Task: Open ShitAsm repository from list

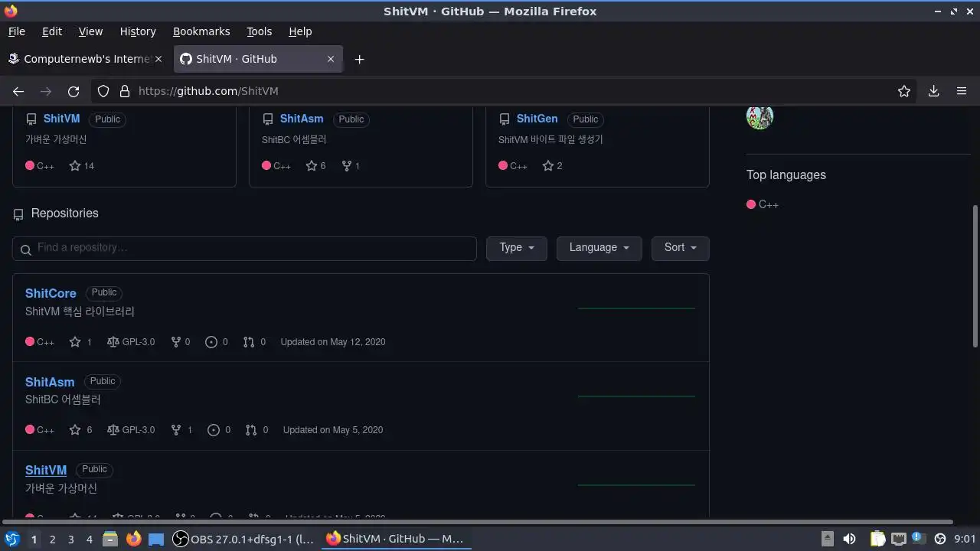Action: tap(50, 382)
